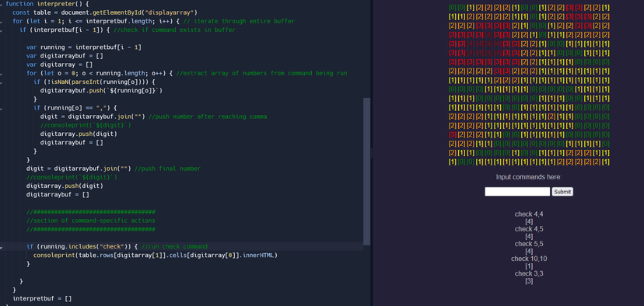The height and width of the screenshot is (306, 644).
Task: Click the "check 3,3" console output line
Action: 529,273
